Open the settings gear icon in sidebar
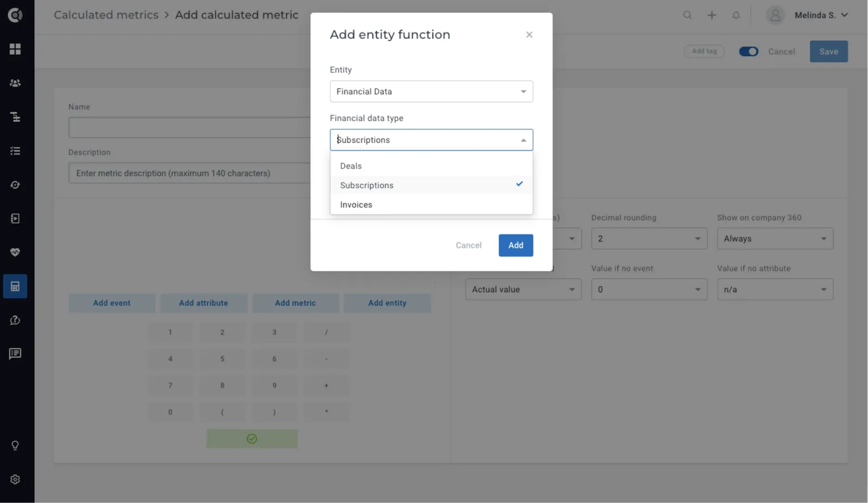The width and height of the screenshot is (868, 503). (x=15, y=479)
